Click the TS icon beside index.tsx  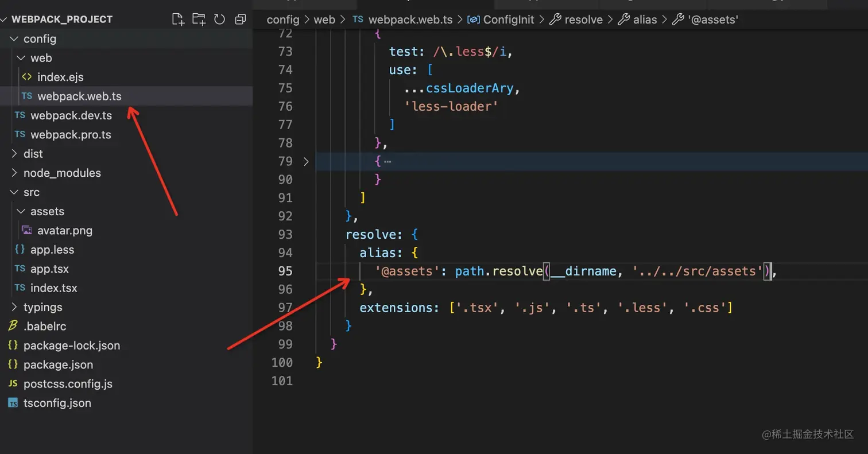pos(20,288)
